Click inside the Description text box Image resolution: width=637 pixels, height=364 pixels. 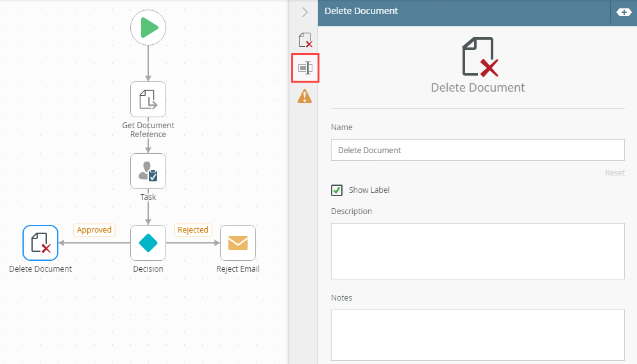[x=477, y=251]
